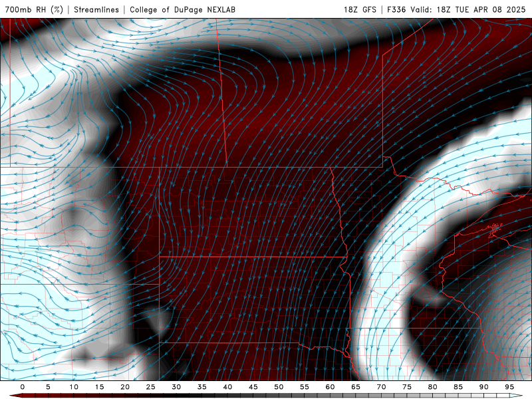Select the "25" humidity scale label
This screenshot has height=399, width=532.
click(x=151, y=387)
